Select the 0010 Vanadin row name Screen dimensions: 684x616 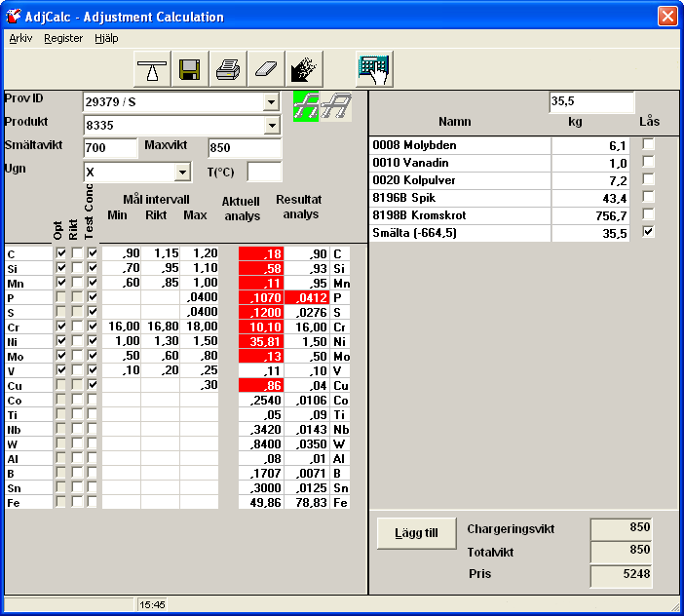(x=460, y=163)
